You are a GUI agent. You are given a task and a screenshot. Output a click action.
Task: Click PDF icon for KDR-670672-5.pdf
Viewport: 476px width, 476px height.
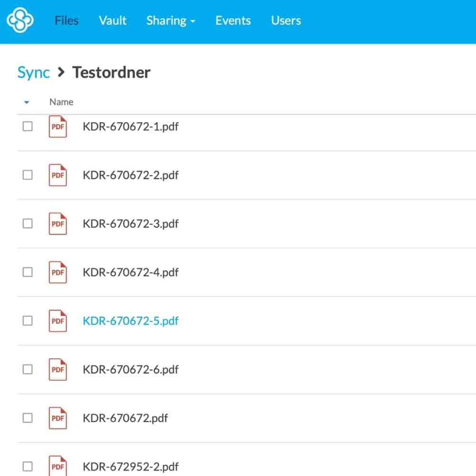point(58,320)
